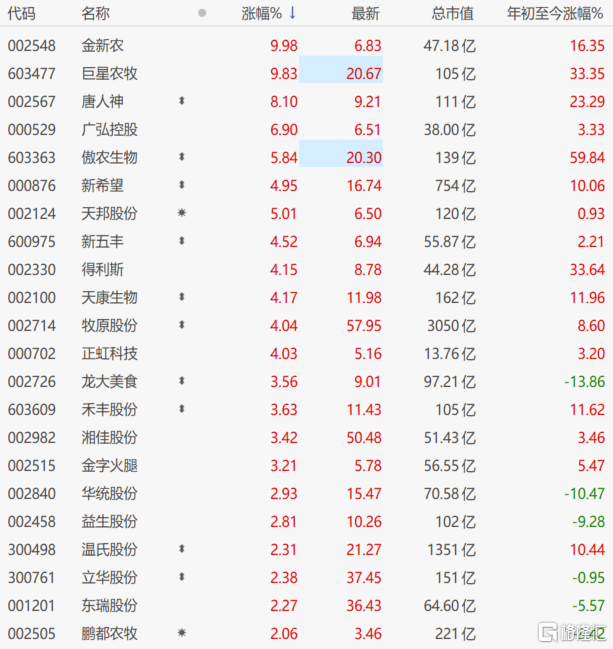Click year-to-date value 59.84
Screen dimensions: 613x649
(x=587, y=158)
